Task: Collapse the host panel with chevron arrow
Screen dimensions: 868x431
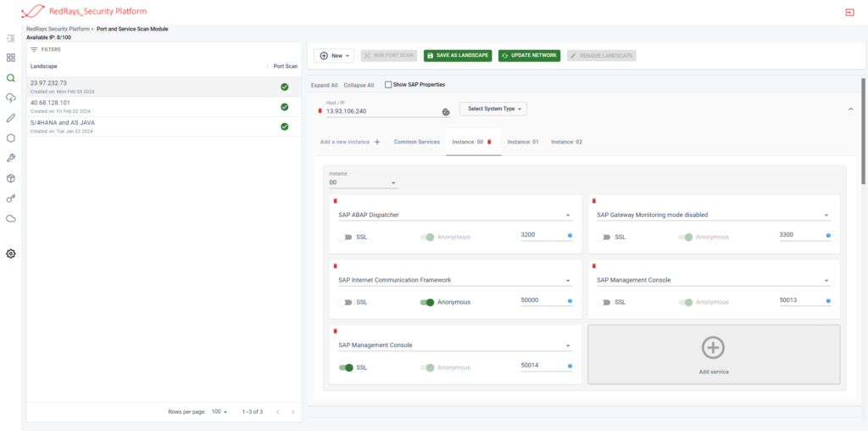Action: click(x=851, y=109)
